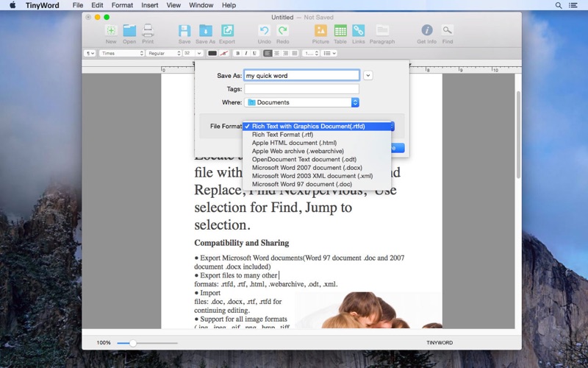
Task: Click the text background color button
Action: (224, 53)
